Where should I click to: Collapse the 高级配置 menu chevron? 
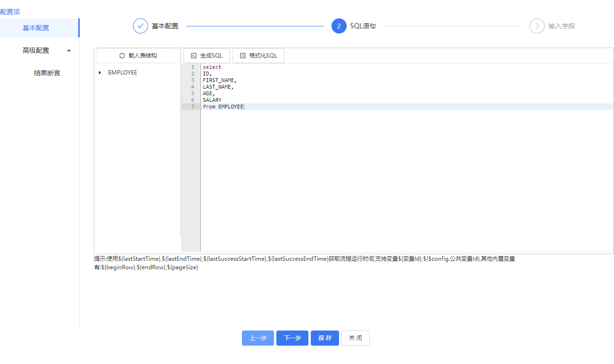(69, 50)
